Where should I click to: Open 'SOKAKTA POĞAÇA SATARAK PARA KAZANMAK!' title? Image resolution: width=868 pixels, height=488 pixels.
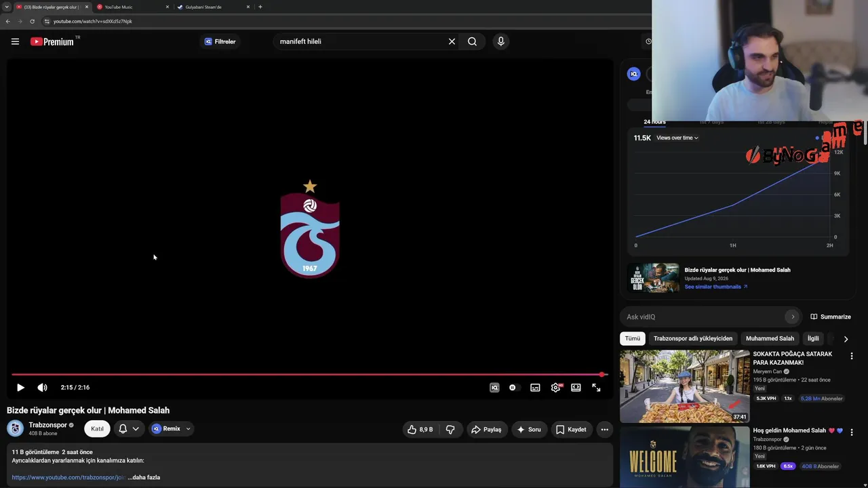tap(792, 358)
